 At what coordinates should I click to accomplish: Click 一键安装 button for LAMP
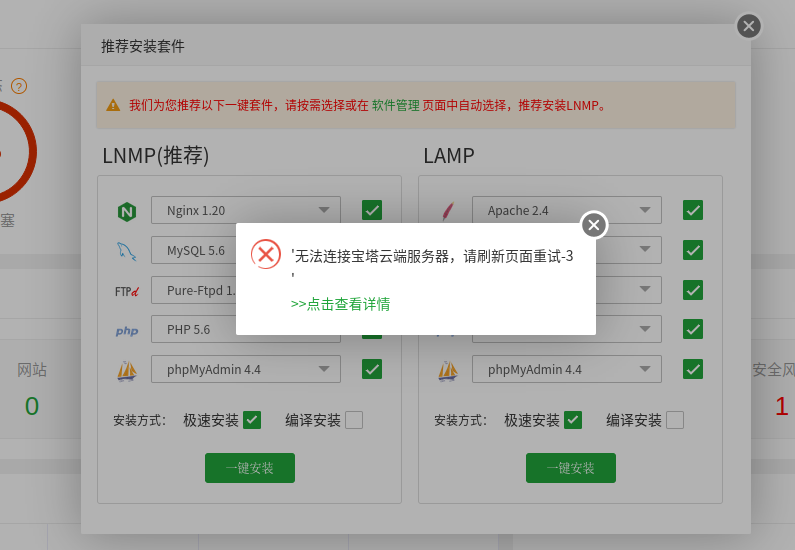(x=571, y=468)
